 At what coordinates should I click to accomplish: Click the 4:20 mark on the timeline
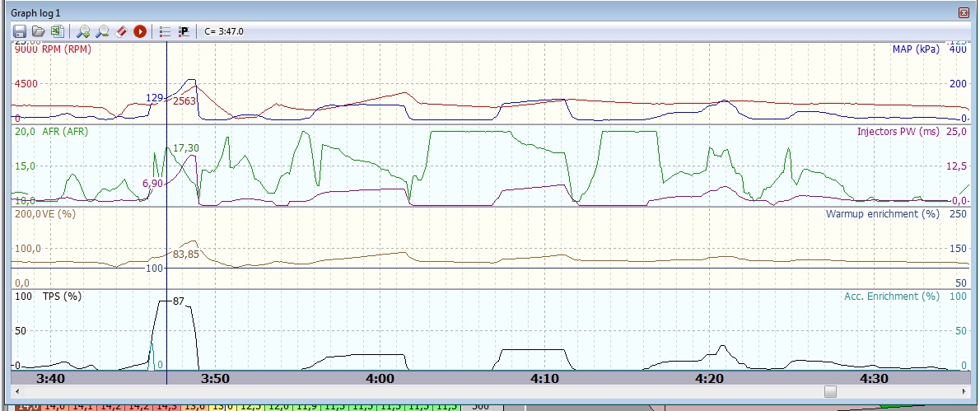tap(709, 378)
